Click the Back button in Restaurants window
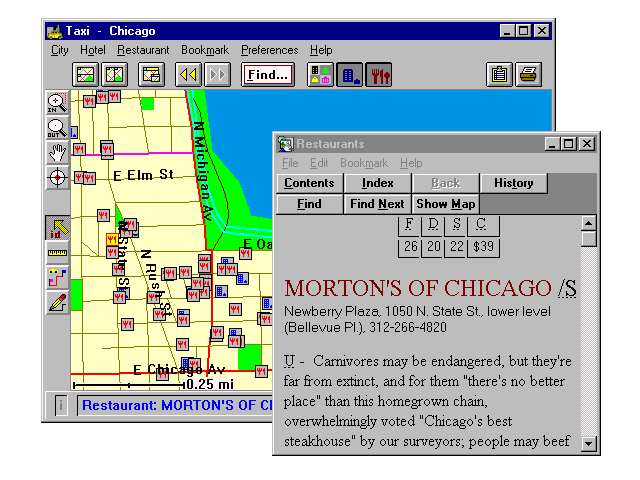Image resolution: width=640 pixels, height=480 pixels. pos(446,183)
